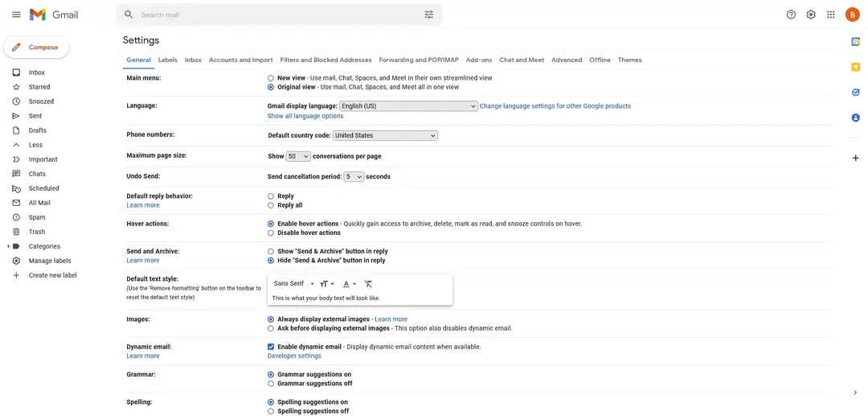Click Change language settings for other Google products
The height and width of the screenshot is (416, 868).
(555, 105)
